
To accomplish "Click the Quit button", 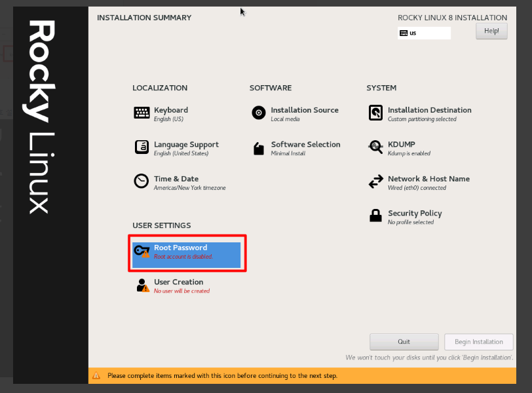I will [404, 341].
